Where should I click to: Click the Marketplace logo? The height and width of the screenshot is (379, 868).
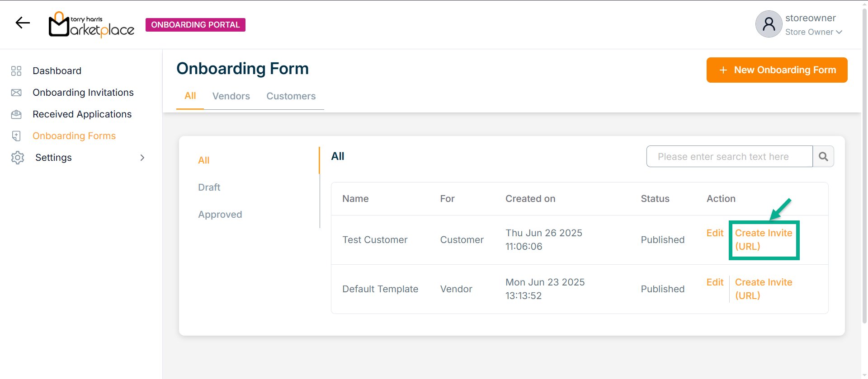(92, 25)
